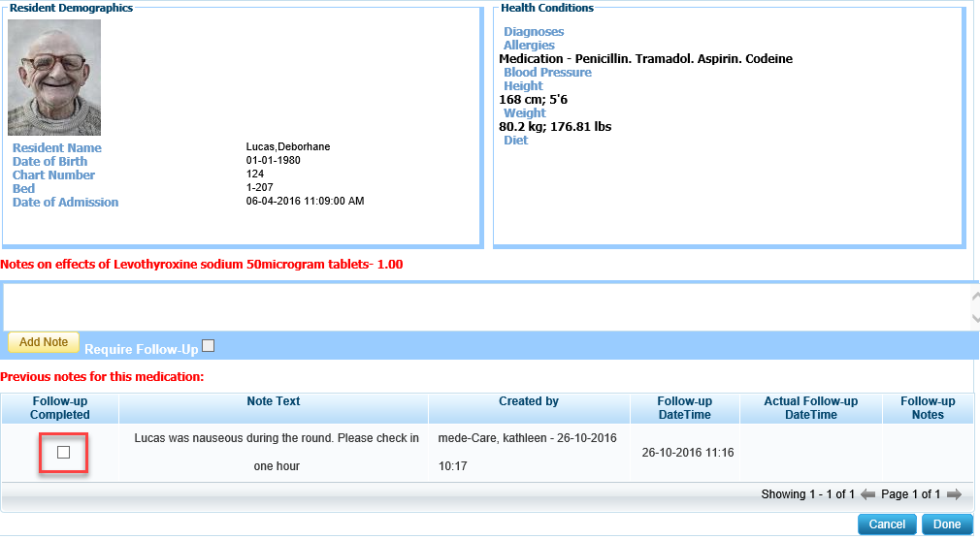980x539 pixels.
Task: Open the Diagnoses heading in Health Conditions
Action: [x=534, y=32]
